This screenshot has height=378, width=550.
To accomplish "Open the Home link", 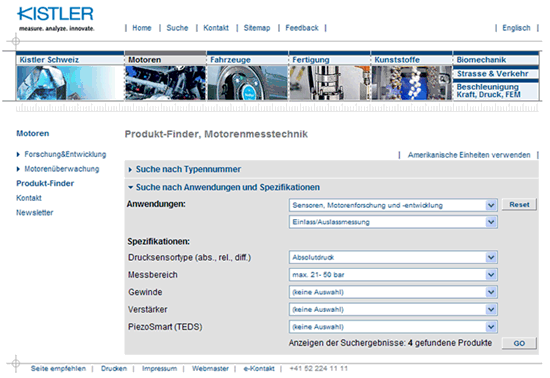I will pyautogui.click(x=142, y=28).
